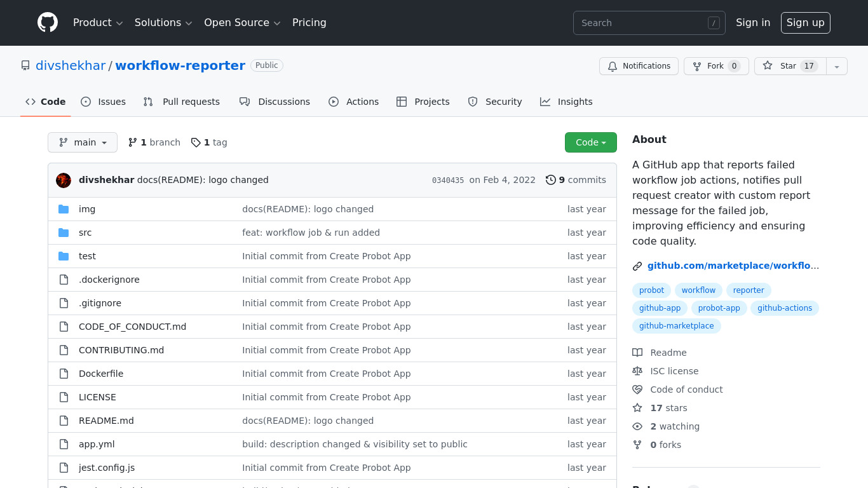Click the file icon beside LICENSE
The width and height of the screenshot is (868, 488).
coord(64,397)
